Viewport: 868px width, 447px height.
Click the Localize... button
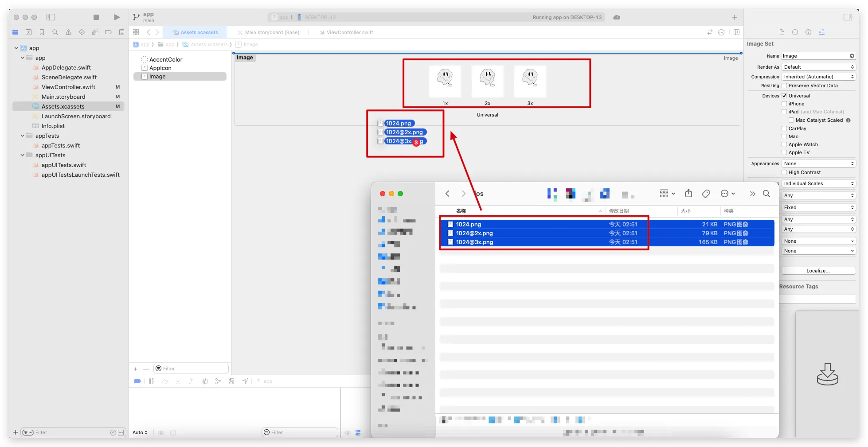[x=818, y=271]
